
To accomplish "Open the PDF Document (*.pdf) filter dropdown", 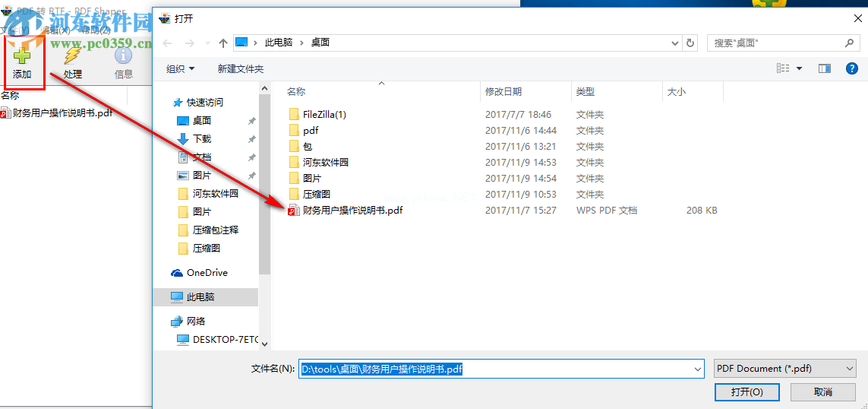I will pos(784,369).
